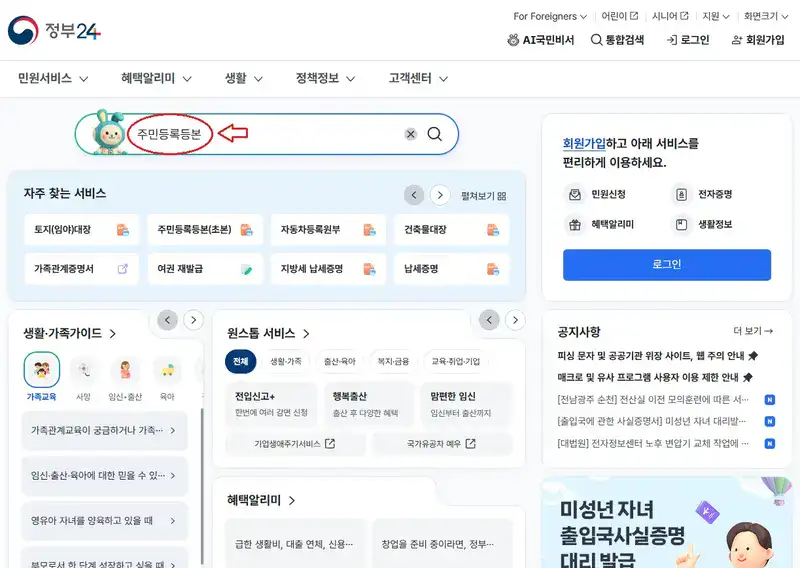
Task: Open 지방세 납세증명 service
Action: 328,269
